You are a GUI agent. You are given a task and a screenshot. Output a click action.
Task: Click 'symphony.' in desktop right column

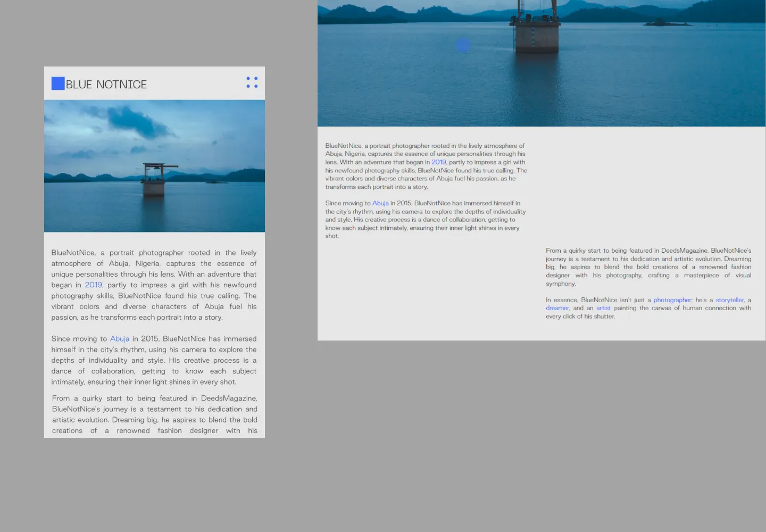561,284
